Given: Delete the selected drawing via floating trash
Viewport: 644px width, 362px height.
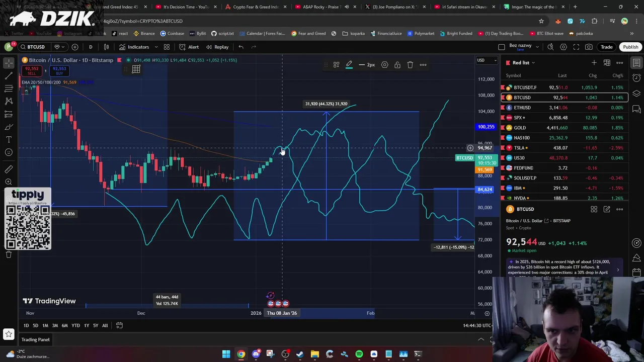Looking at the screenshot, I should 410,65.
